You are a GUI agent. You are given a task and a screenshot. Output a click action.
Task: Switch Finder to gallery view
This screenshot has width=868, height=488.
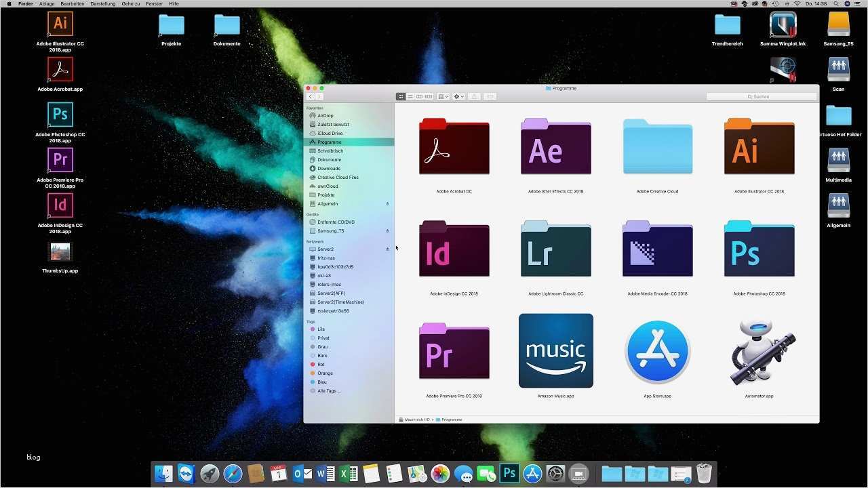click(429, 97)
